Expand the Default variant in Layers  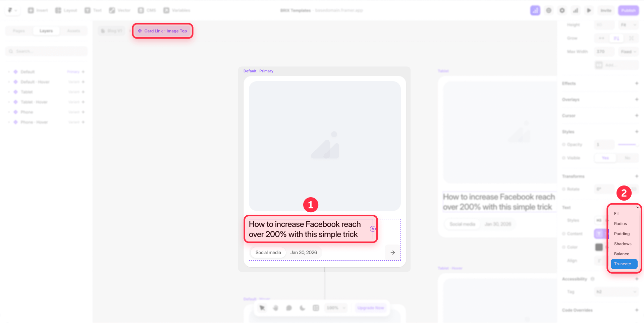(9, 71)
